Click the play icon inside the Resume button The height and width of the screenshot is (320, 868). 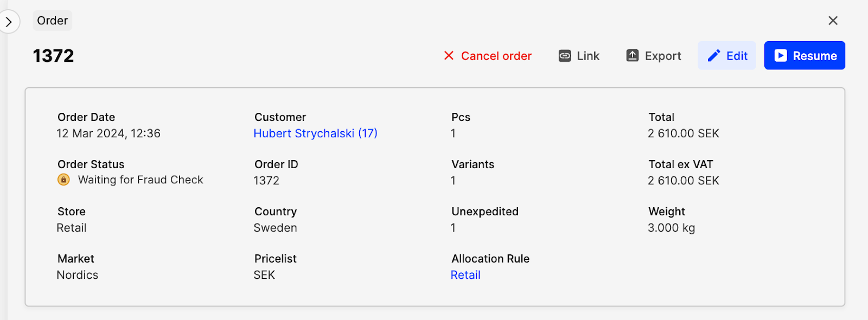[780, 55]
